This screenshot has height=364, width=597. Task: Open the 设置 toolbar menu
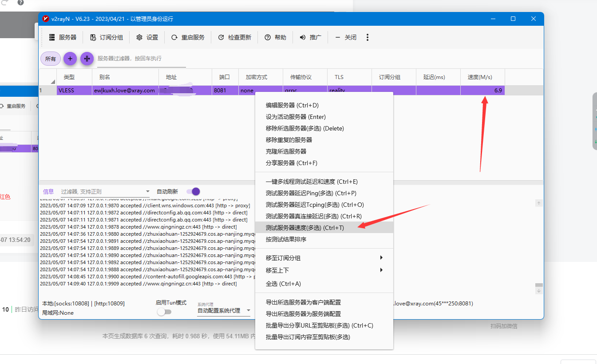[x=147, y=37]
